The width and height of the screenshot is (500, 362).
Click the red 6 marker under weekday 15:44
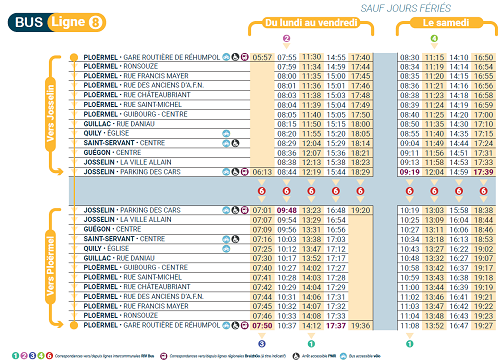point(336,191)
